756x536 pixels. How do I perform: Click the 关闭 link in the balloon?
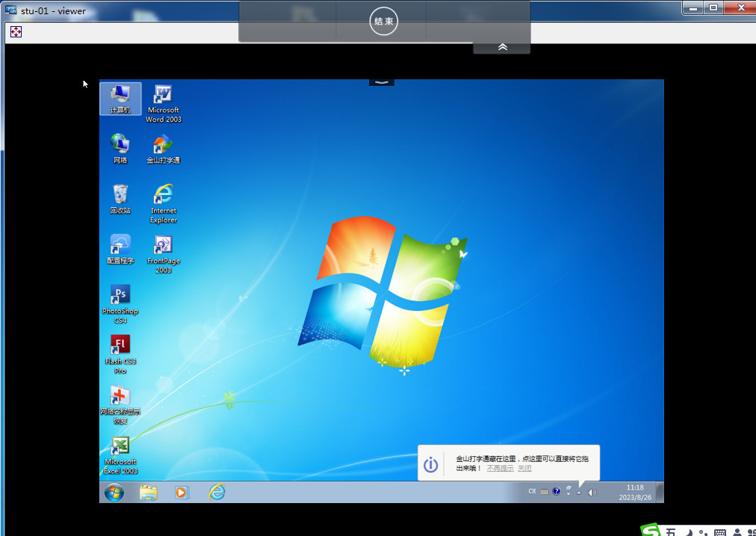pyautogui.click(x=524, y=469)
